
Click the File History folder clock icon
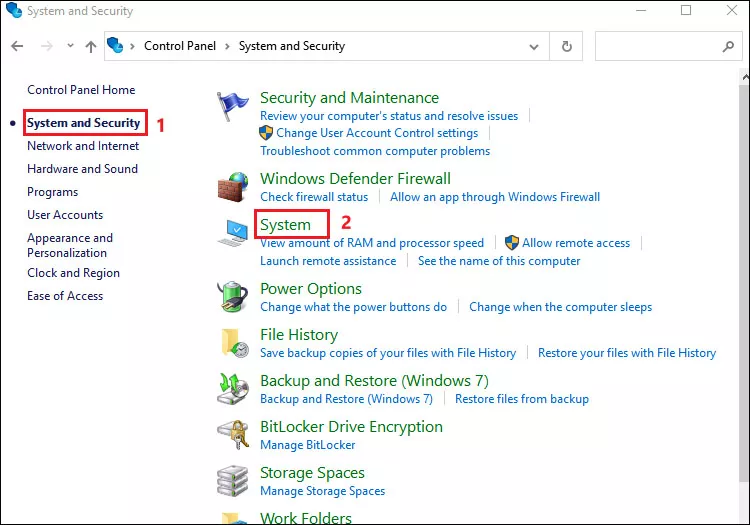234,343
